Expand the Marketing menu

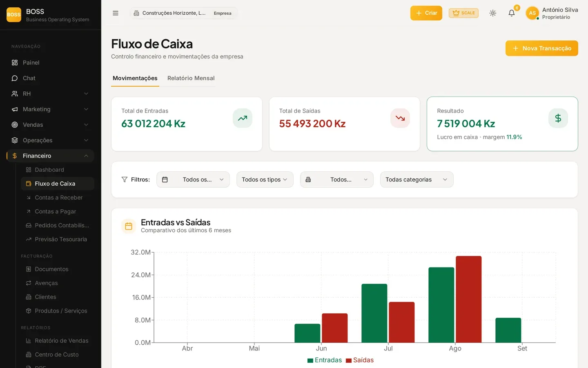tap(51, 109)
